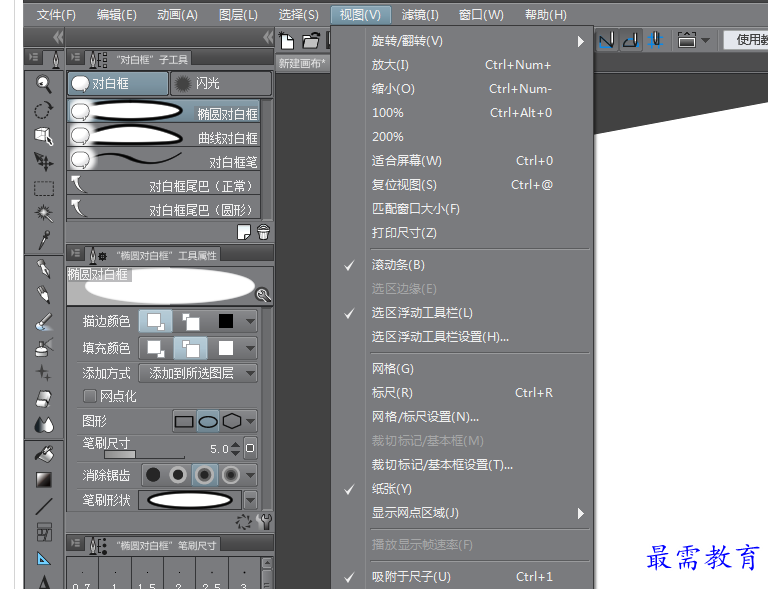Select the Move/Rotate view tool

click(x=44, y=110)
